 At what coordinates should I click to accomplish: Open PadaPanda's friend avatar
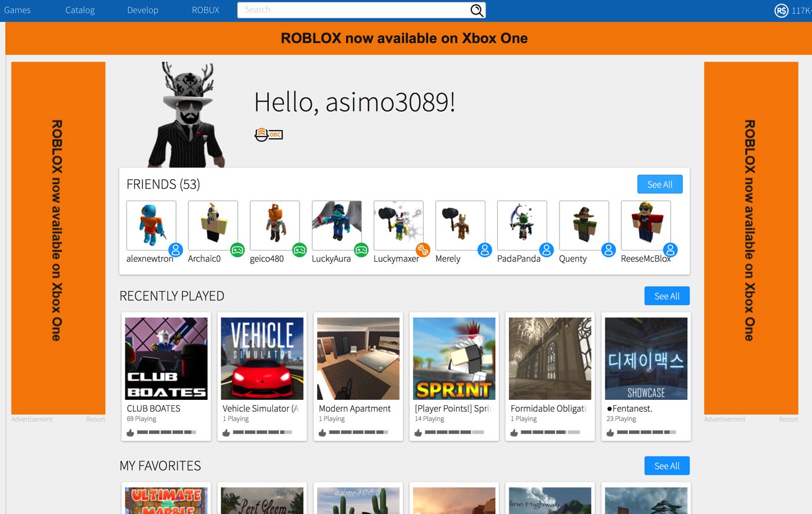click(522, 226)
